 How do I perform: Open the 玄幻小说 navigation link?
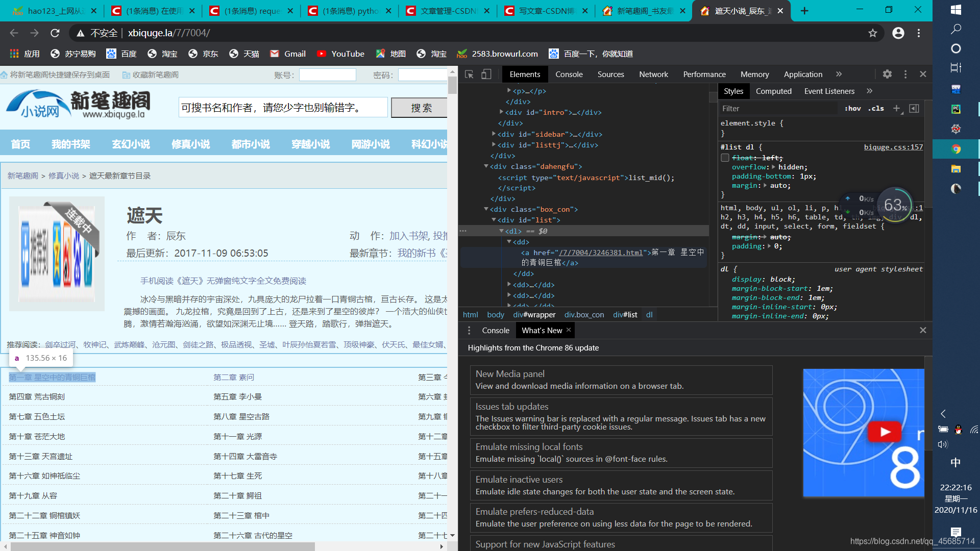(x=131, y=144)
